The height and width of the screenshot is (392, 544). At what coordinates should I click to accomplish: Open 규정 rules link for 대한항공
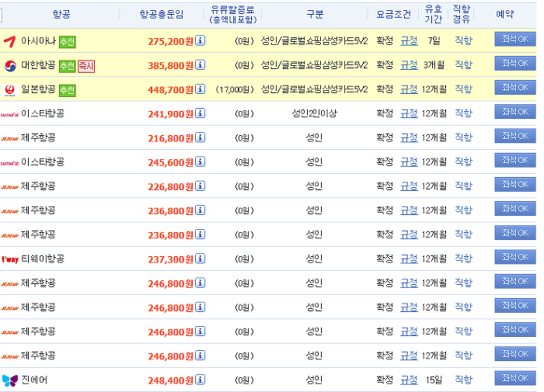pyautogui.click(x=409, y=65)
